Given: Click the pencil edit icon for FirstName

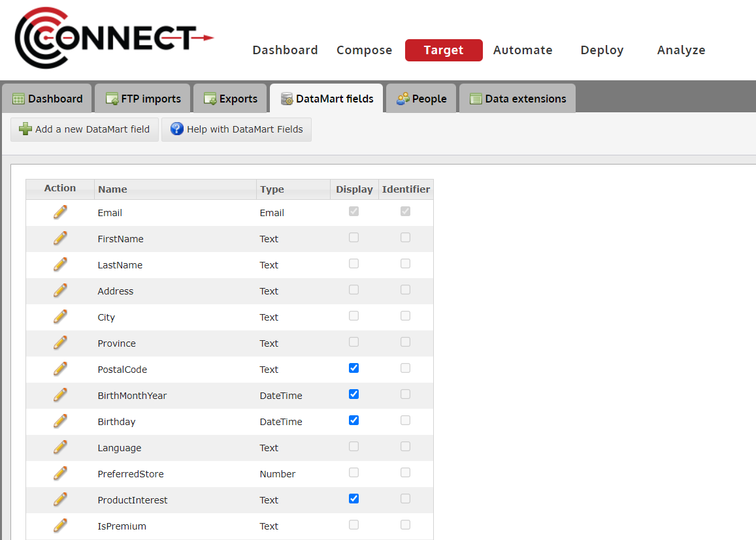Looking at the screenshot, I should (x=60, y=238).
